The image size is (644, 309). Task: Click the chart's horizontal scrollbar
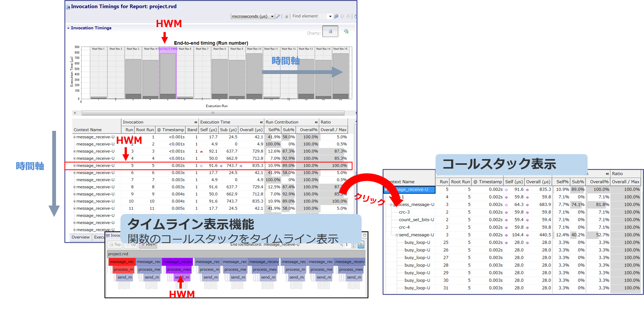pyautogui.click(x=213, y=113)
